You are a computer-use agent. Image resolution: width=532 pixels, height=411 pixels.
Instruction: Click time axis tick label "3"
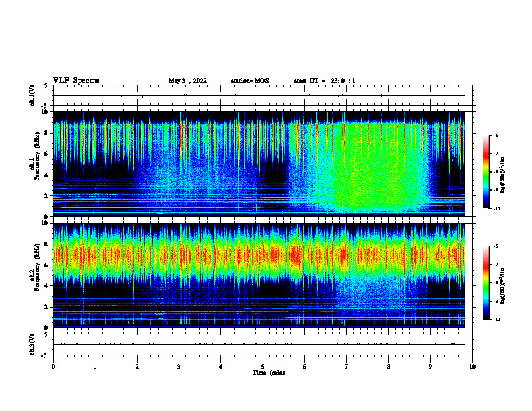pyautogui.click(x=179, y=367)
